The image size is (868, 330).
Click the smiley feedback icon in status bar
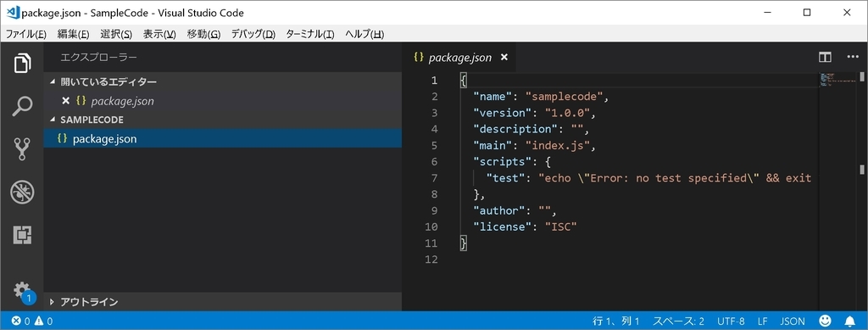pos(825,321)
